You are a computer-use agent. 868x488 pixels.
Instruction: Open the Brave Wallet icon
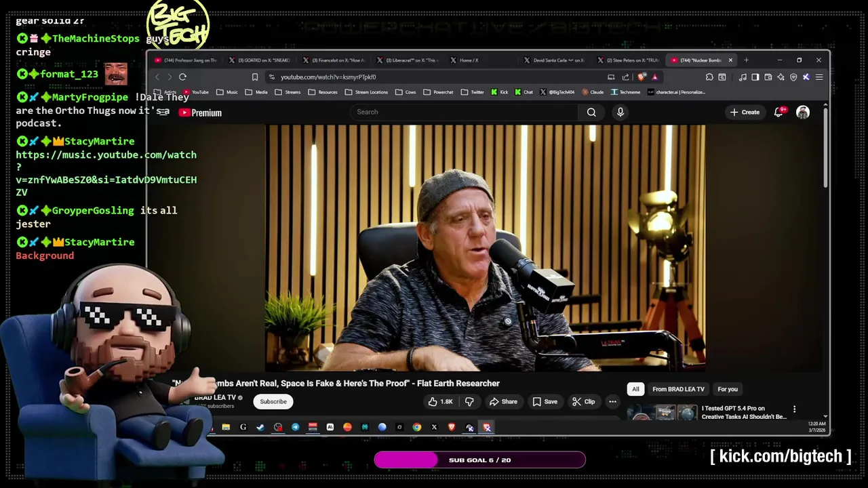[768, 77]
